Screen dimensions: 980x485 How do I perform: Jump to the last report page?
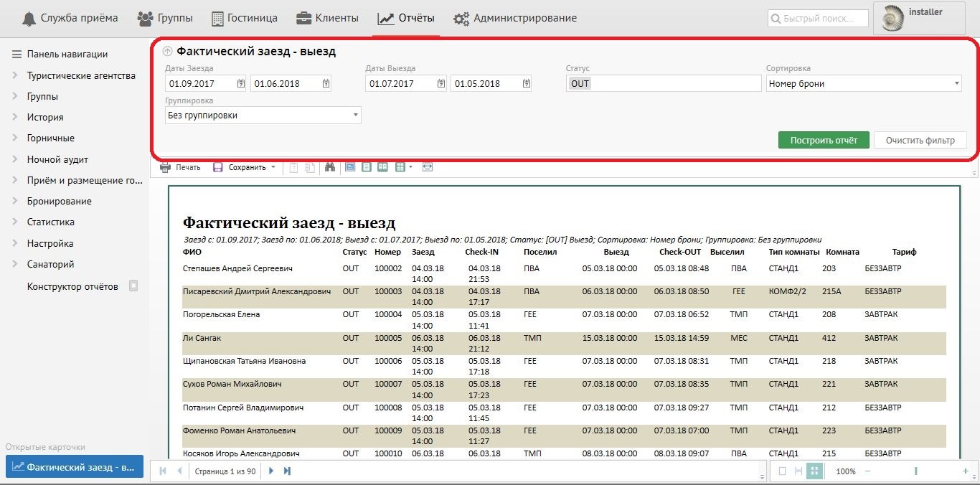coord(288,471)
